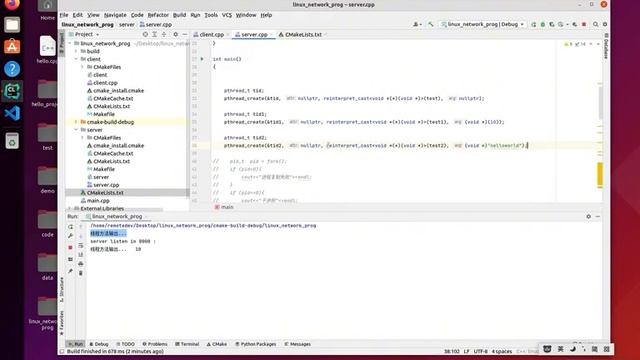Collapse the client folder
Image resolution: width=640 pixels, height=360 pixels.
76,59
